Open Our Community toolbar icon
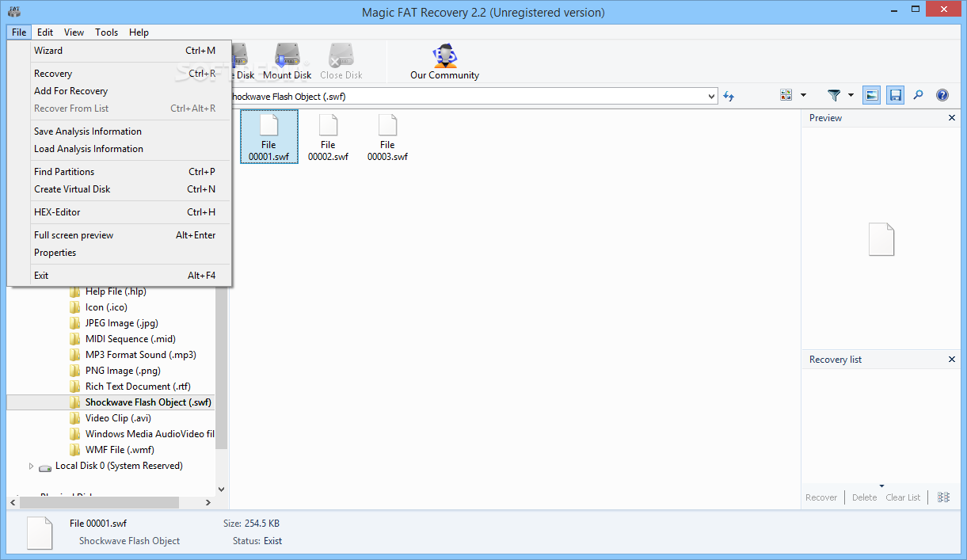Viewport: 967px width, 560px height. [x=444, y=62]
